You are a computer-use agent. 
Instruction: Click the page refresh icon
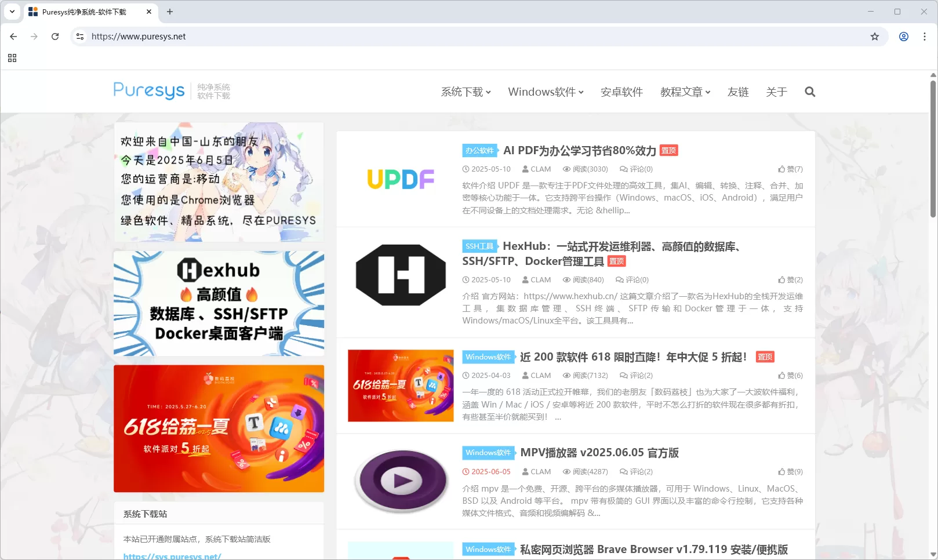pyautogui.click(x=55, y=36)
